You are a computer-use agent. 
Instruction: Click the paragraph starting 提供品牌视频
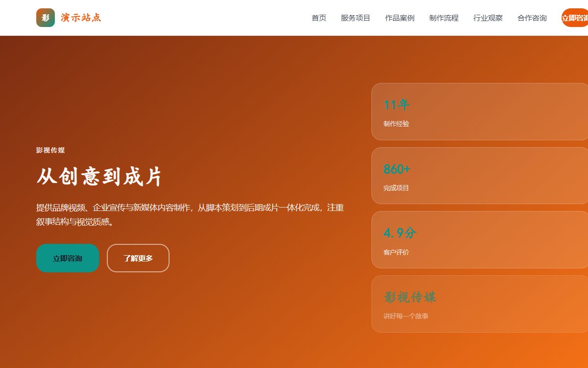pos(190,214)
